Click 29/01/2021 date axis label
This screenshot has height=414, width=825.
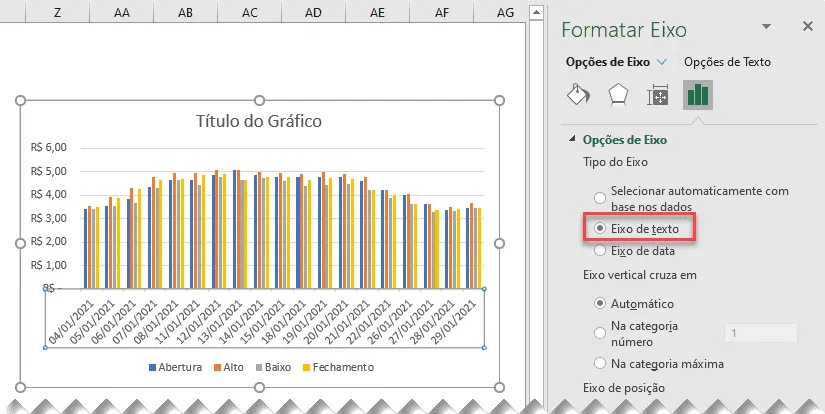pos(454,322)
